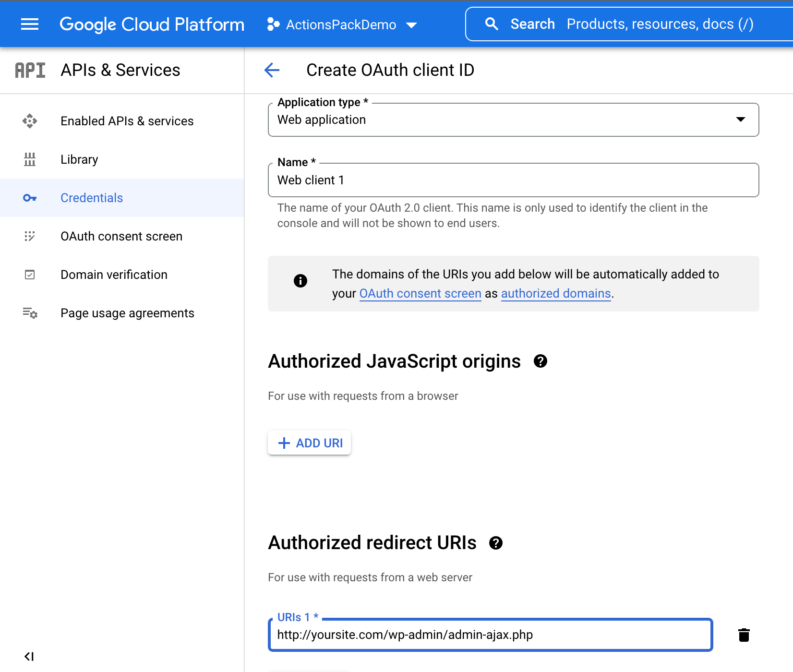Click the Enabled APIs & services icon
The image size is (793, 672).
click(30, 121)
